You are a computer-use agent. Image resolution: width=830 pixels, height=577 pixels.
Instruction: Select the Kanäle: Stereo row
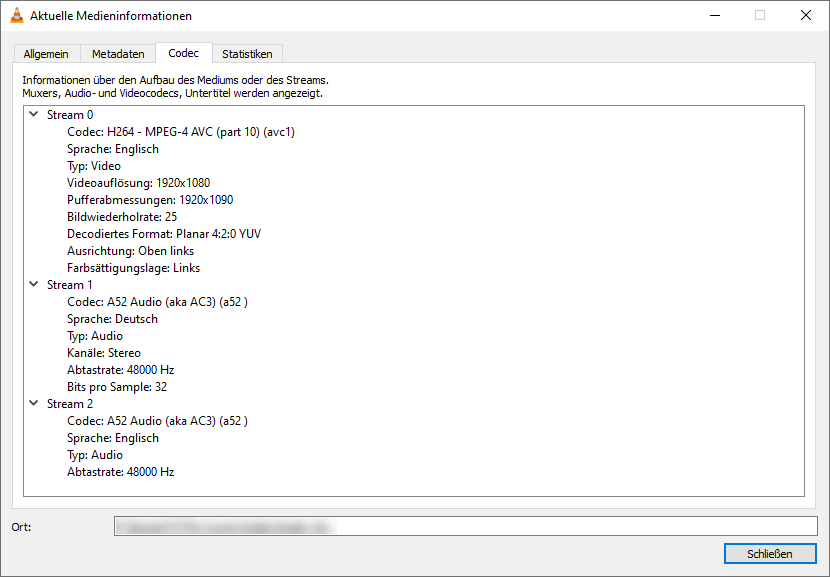coord(104,353)
